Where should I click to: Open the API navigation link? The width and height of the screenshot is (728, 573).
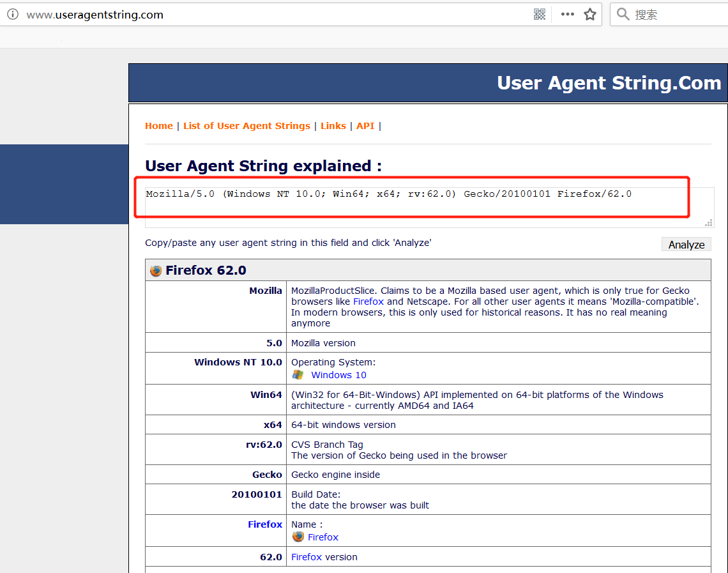coord(365,126)
